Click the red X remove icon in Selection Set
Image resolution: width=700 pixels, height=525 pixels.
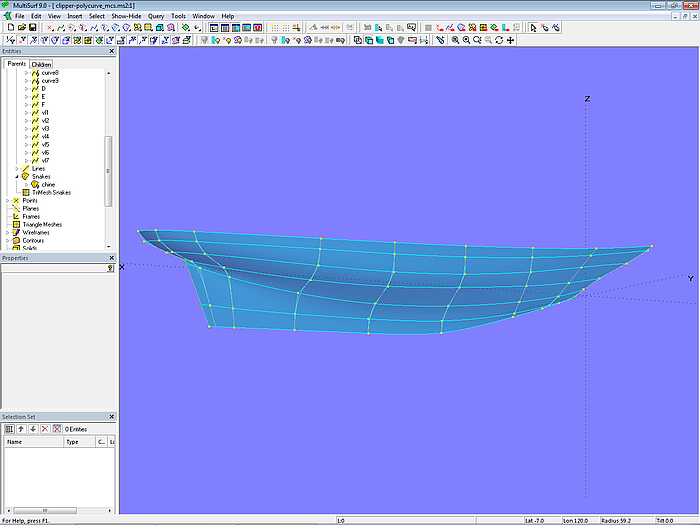44,429
